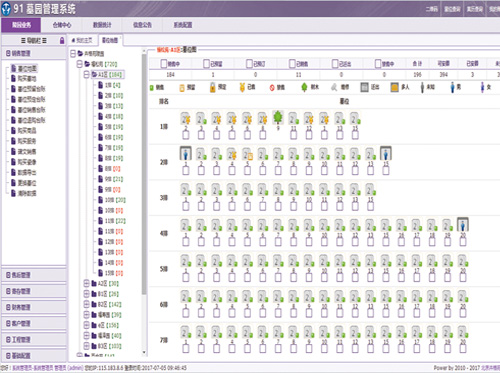
Task: Toggle the 已销售 filter checkbox above count 11
Action: click(292, 63)
